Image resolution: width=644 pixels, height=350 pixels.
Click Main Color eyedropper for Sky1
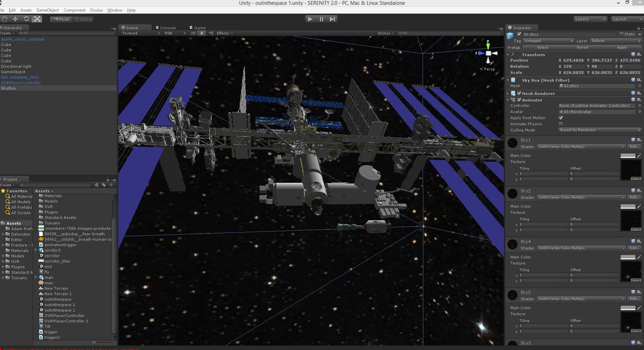tap(639, 156)
